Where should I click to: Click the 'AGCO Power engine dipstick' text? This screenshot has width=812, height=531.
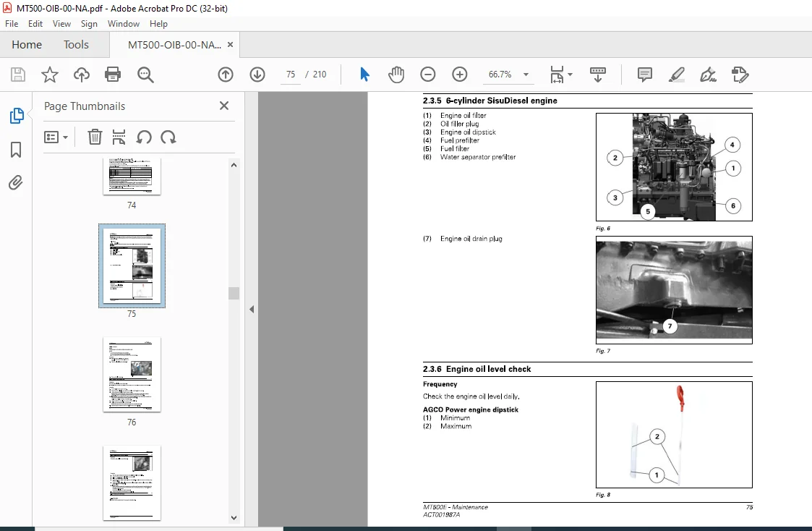click(x=471, y=409)
